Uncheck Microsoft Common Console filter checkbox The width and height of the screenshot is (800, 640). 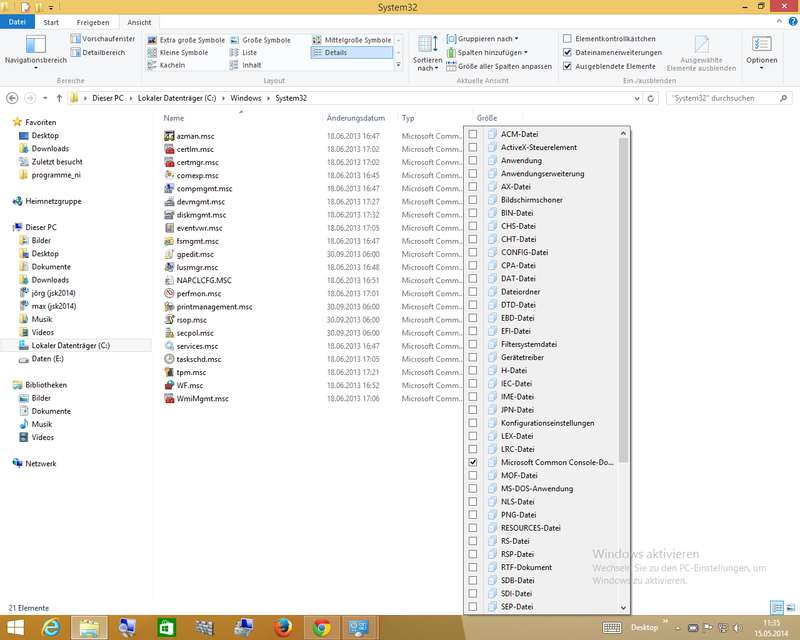(473, 463)
